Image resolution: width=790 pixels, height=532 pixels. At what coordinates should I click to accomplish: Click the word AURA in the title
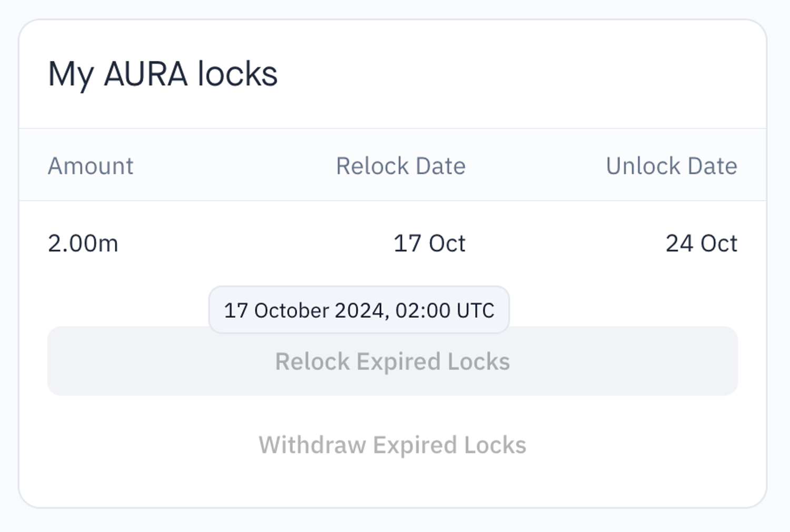(x=145, y=74)
